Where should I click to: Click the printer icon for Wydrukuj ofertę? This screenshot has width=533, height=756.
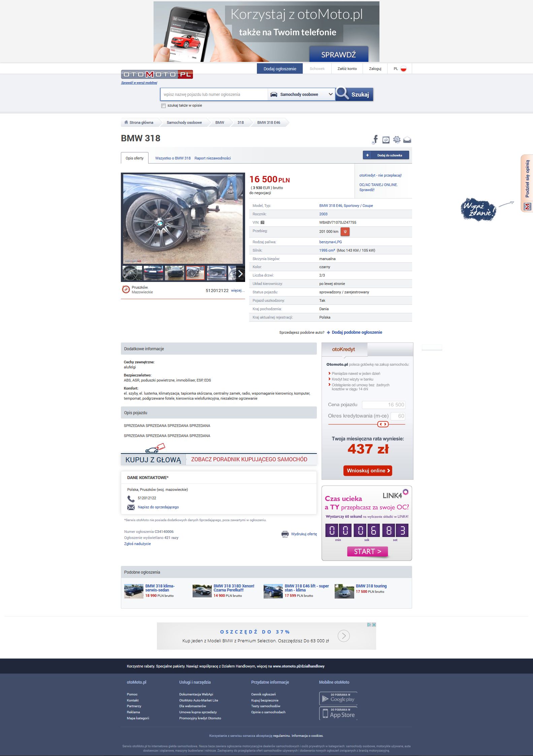point(285,534)
